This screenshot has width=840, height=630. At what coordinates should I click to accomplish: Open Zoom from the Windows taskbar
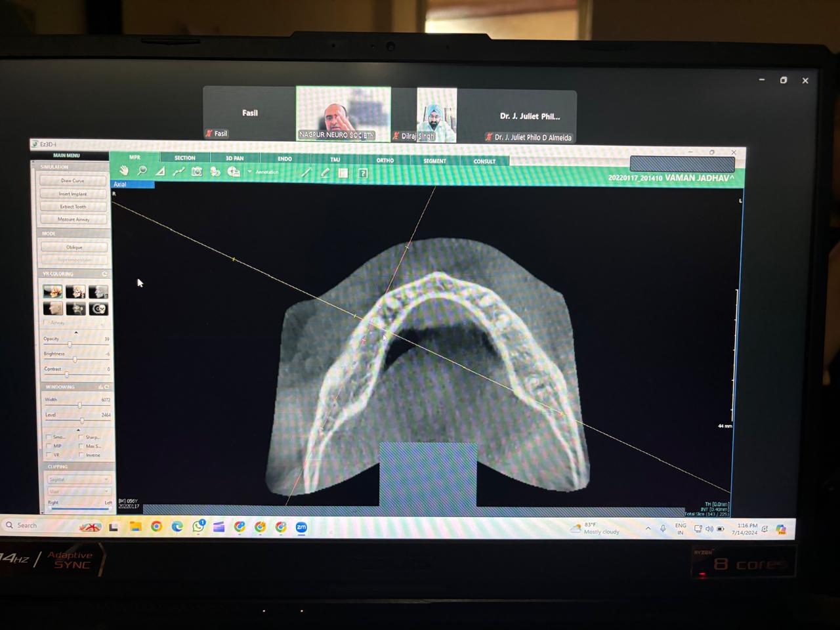coord(301,527)
